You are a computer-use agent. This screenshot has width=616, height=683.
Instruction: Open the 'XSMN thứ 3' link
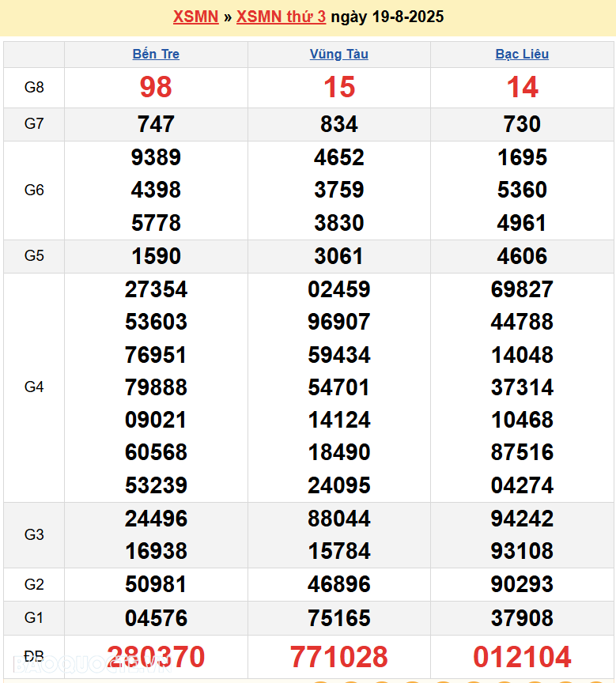pyautogui.click(x=281, y=17)
